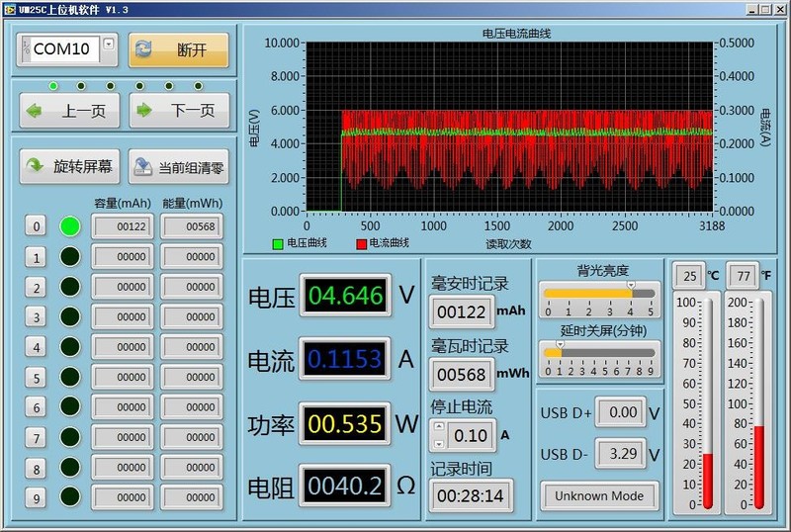The width and height of the screenshot is (791, 532).
Task: Select data group 0 button
Action: click(x=36, y=226)
